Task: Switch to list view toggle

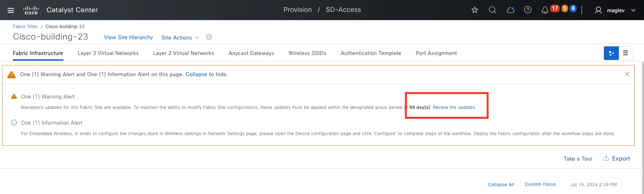Action: (x=625, y=53)
